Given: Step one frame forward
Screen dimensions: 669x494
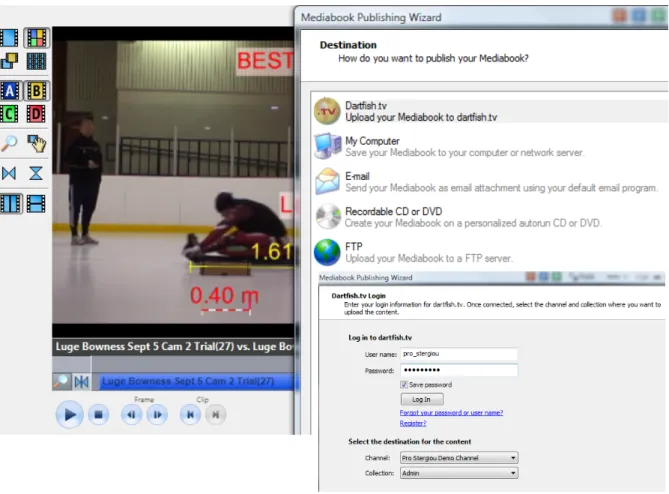Looking at the screenshot, I should click(157, 414).
